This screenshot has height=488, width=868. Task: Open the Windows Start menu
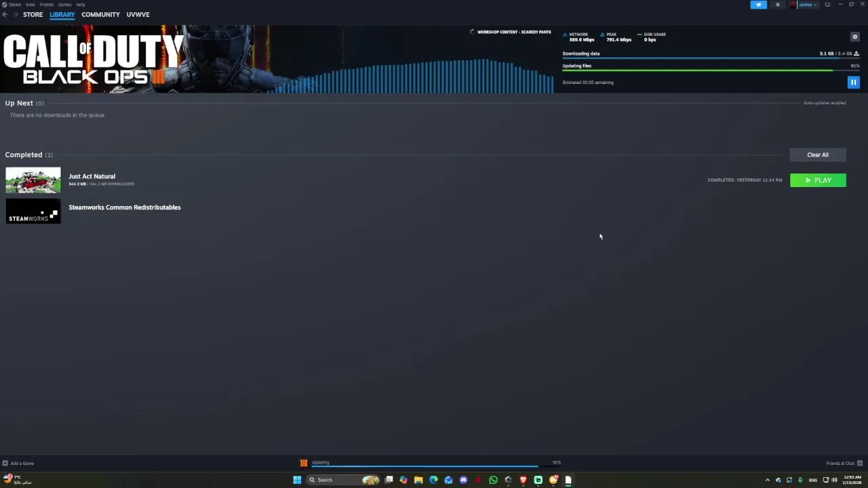click(297, 480)
